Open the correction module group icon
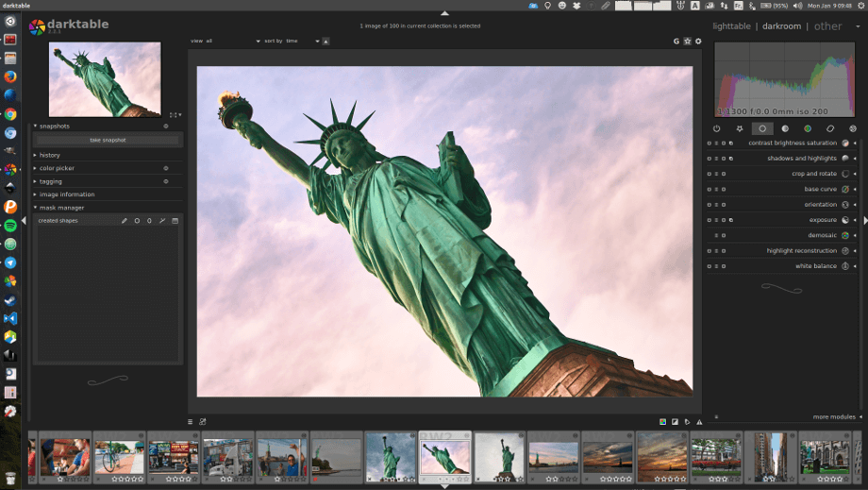The height and width of the screenshot is (490, 868). click(830, 128)
